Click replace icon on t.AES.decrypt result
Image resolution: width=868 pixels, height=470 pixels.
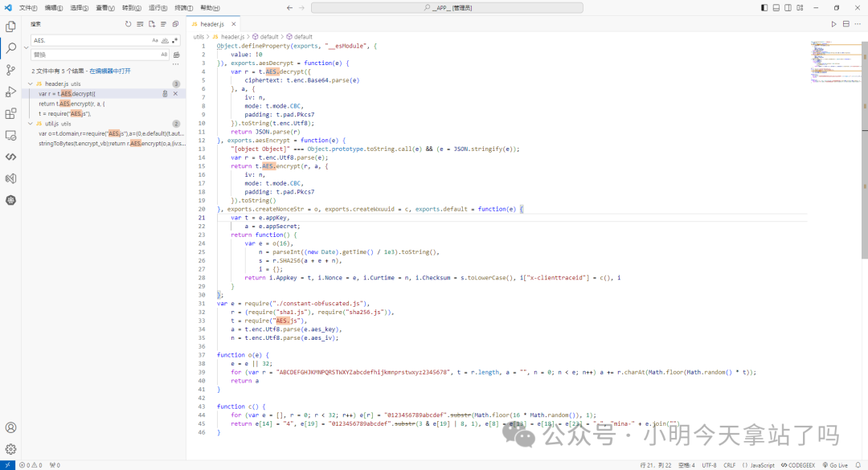[x=165, y=93]
